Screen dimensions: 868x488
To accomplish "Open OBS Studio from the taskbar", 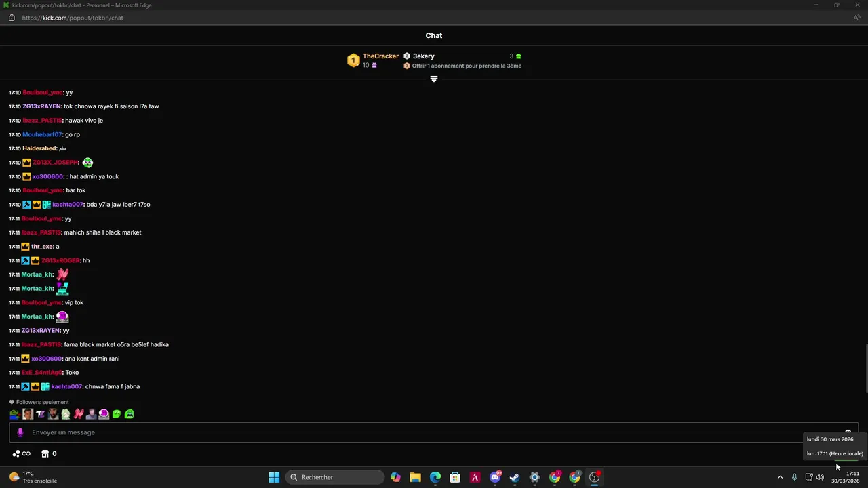I will click(595, 477).
